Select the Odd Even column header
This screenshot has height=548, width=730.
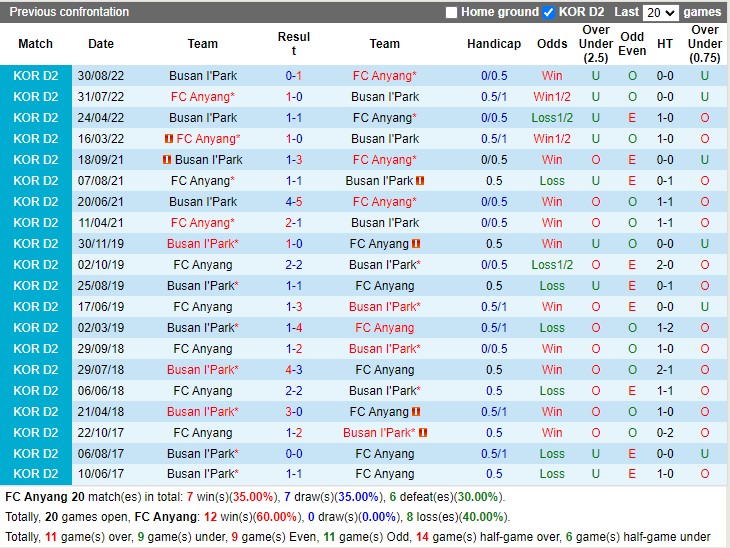[x=632, y=44]
